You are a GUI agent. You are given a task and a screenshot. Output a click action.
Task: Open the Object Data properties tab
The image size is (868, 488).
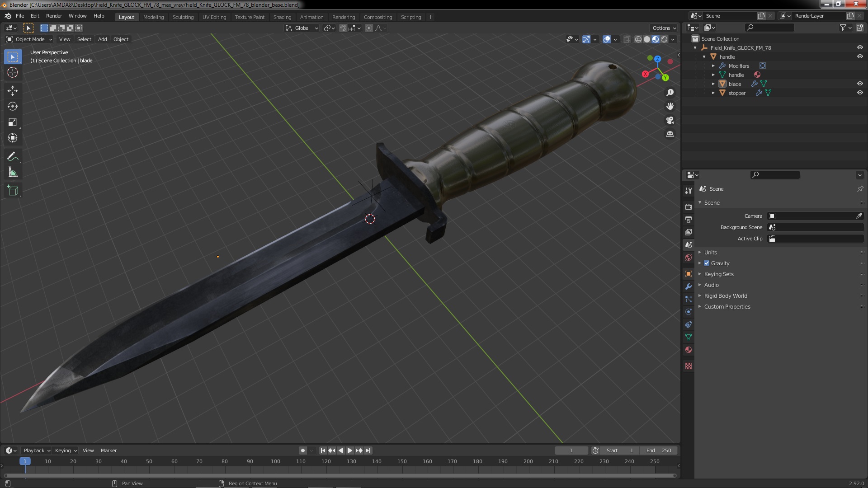[689, 337]
